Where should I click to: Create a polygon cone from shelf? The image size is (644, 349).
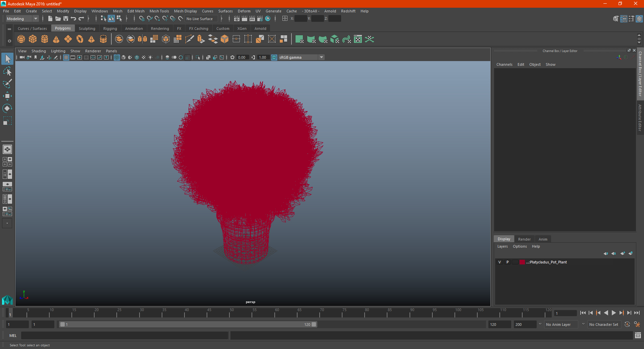(x=56, y=39)
